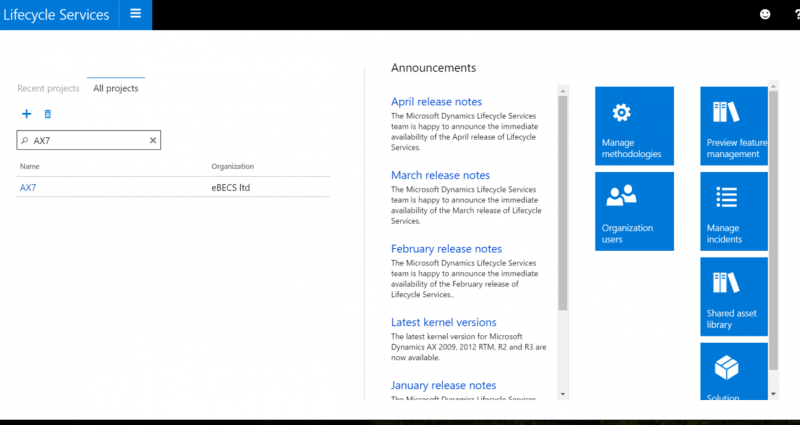
Task: Click the Announcements heading
Action: (433, 68)
